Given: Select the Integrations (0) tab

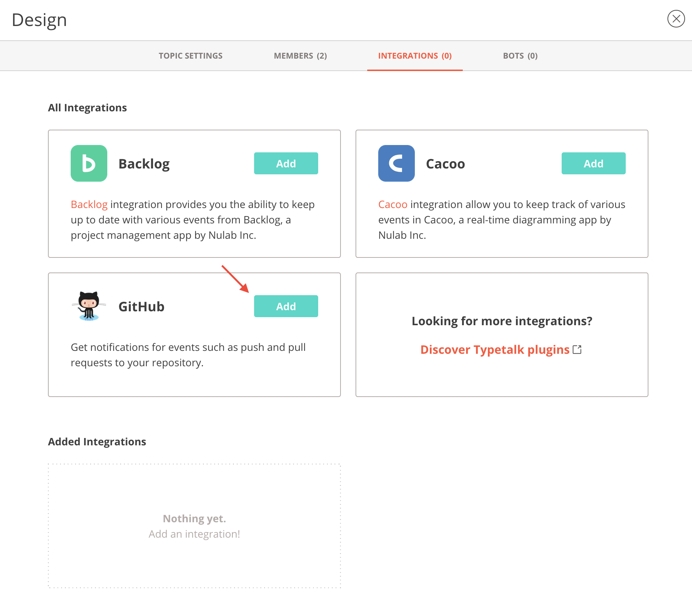Looking at the screenshot, I should (415, 56).
